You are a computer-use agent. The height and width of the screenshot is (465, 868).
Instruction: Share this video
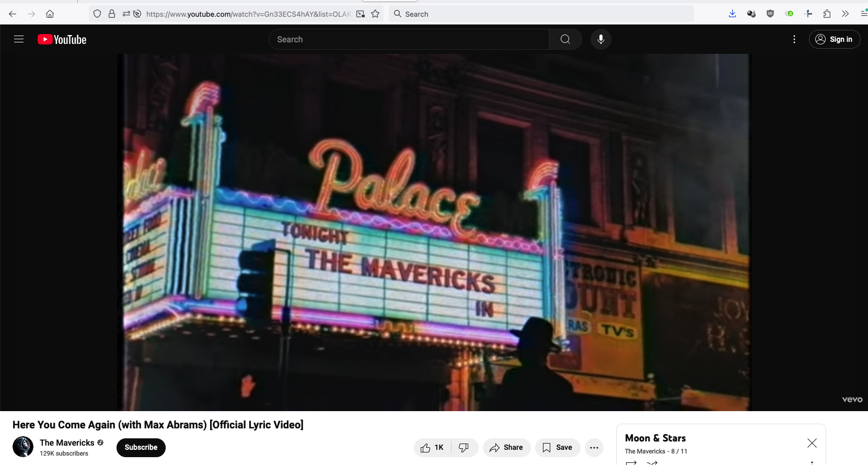(506, 448)
